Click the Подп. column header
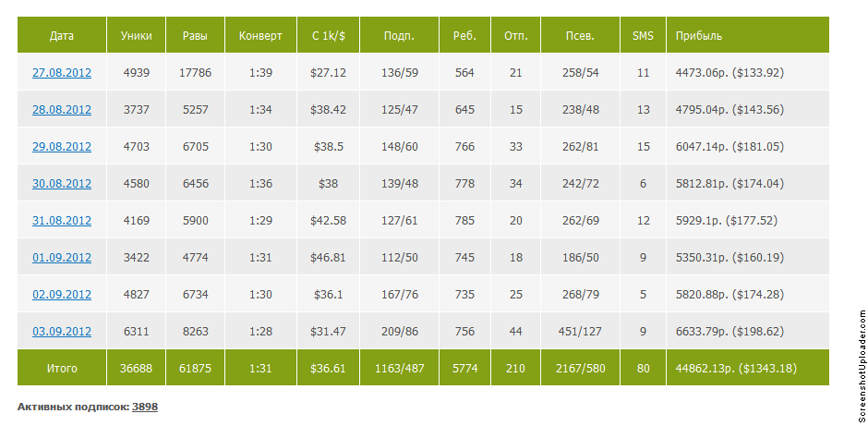Screen dimensions: 868x426 pyautogui.click(x=400, y=35)
